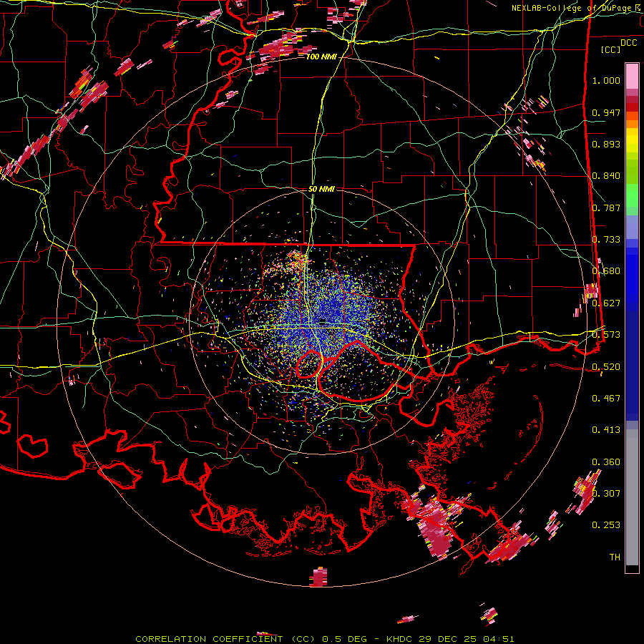Click the Correlation Coefficient KHDC caption text
644x644 pixels.
tap(324, 639)
